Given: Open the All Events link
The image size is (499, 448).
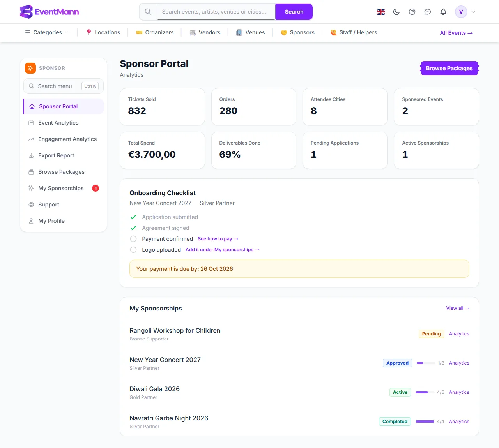Looking at the screenshot, I should (x=457, y=33).
